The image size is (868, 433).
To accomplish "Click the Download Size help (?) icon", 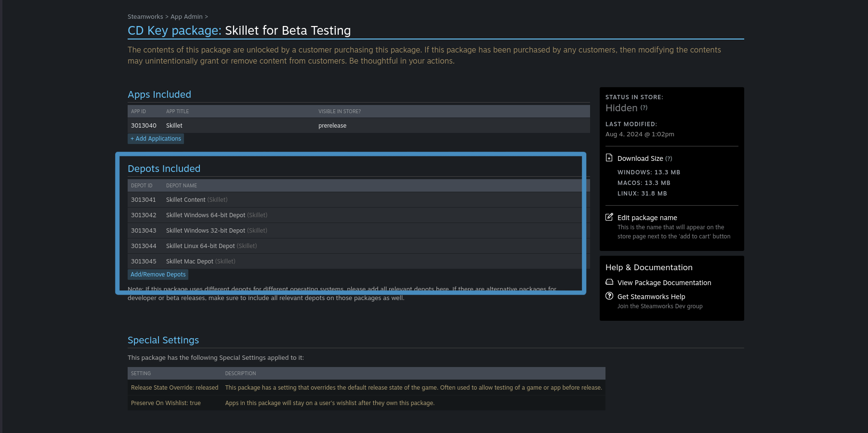I will pos(669,158).
